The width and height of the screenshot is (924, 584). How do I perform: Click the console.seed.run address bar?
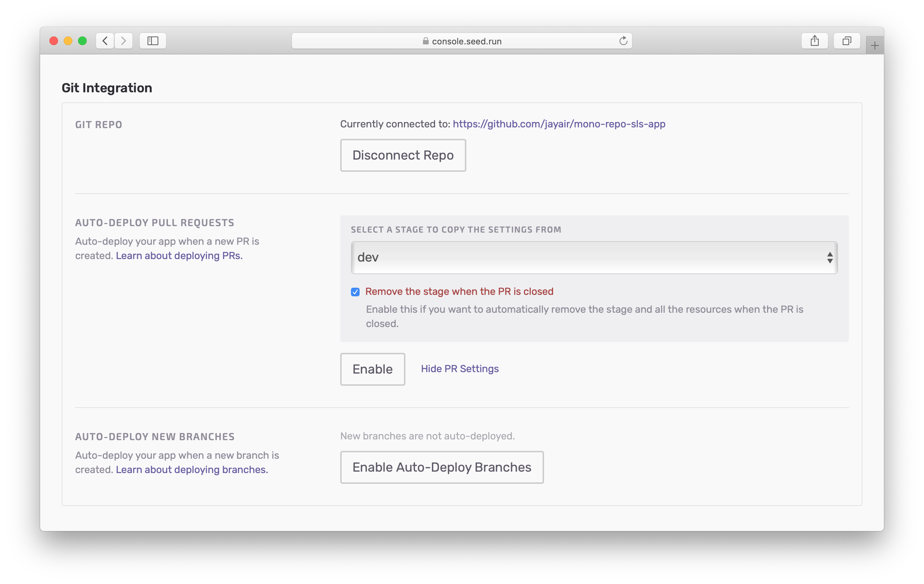pyautogui.click(x=461, y=40)
